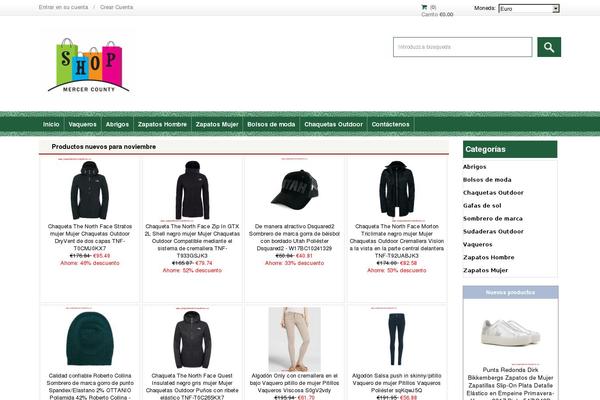This screenshot has height=400, width=600.
Task: Open Zapatos Hombre sidebar category
Action: (x=489, y=258)
